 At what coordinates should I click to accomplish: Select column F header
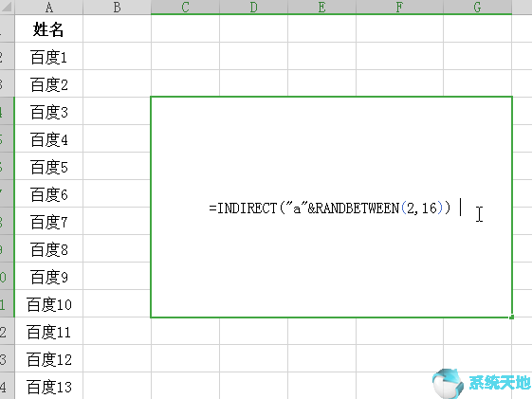pyautogui.click(x=399, y=8)
